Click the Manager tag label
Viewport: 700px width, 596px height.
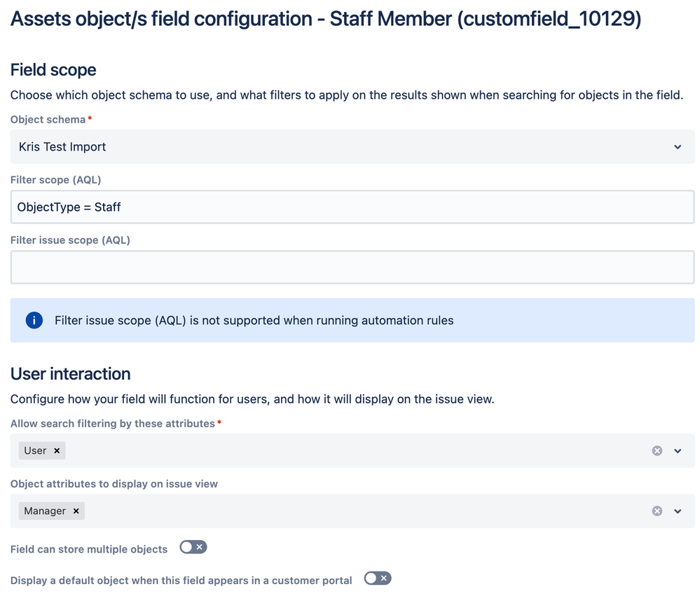45,511
